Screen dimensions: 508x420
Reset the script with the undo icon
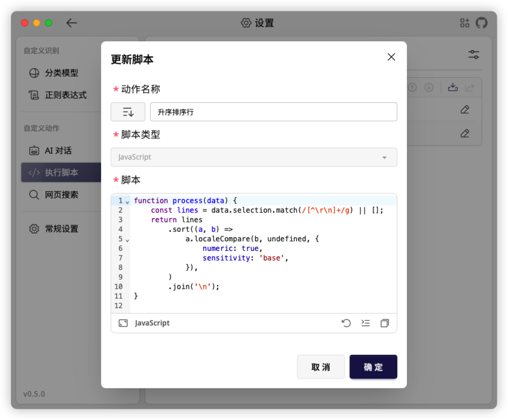(x=346, y=323)
